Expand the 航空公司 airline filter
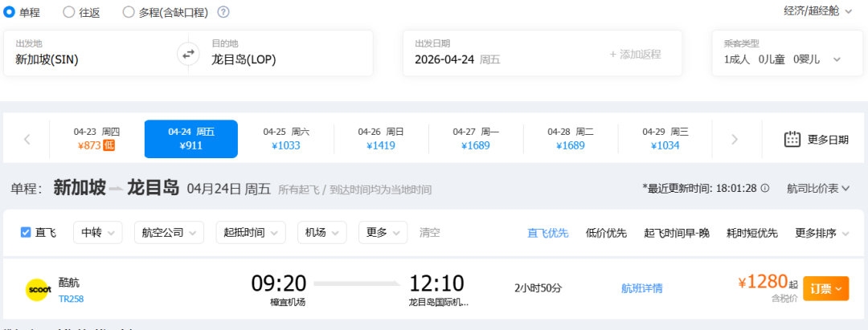Viewport: 868px width, 330px height. tap(169, 233)
